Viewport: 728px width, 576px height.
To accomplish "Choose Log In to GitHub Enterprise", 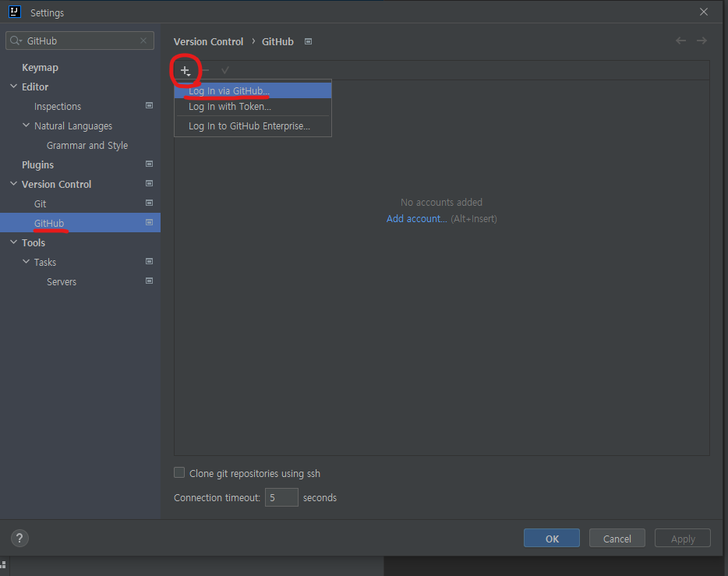I will (x=253, y=126).
